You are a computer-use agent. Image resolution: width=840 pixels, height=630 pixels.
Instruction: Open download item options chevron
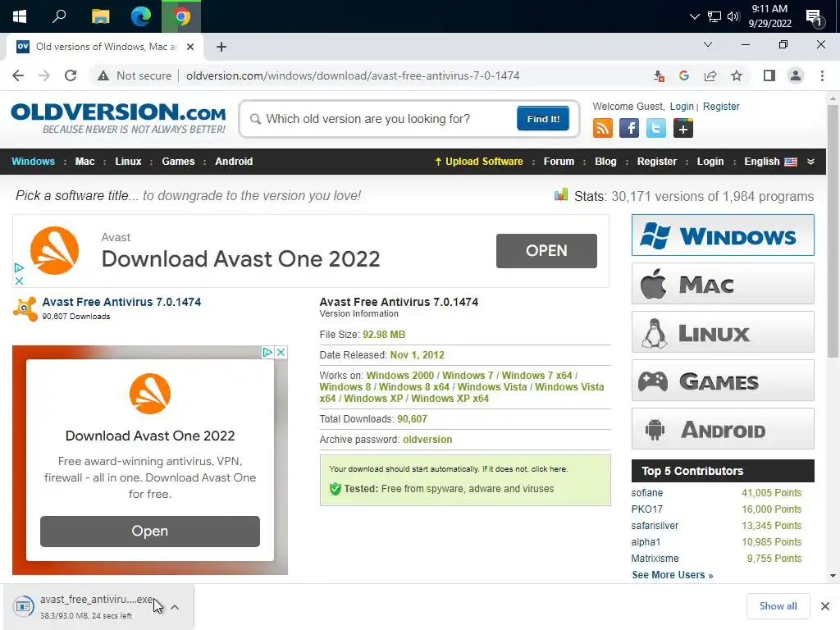(175, 607)
